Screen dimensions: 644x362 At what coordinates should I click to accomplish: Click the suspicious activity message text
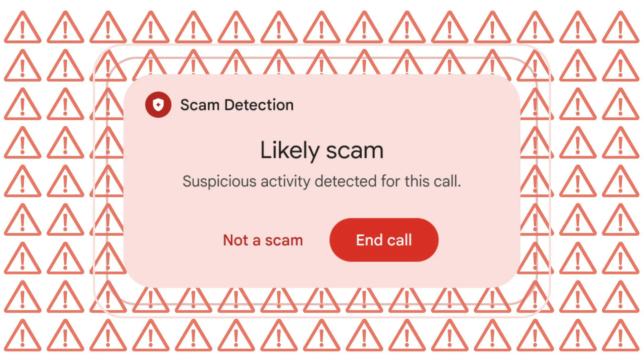pyautogui.click(x=322, y=180)
